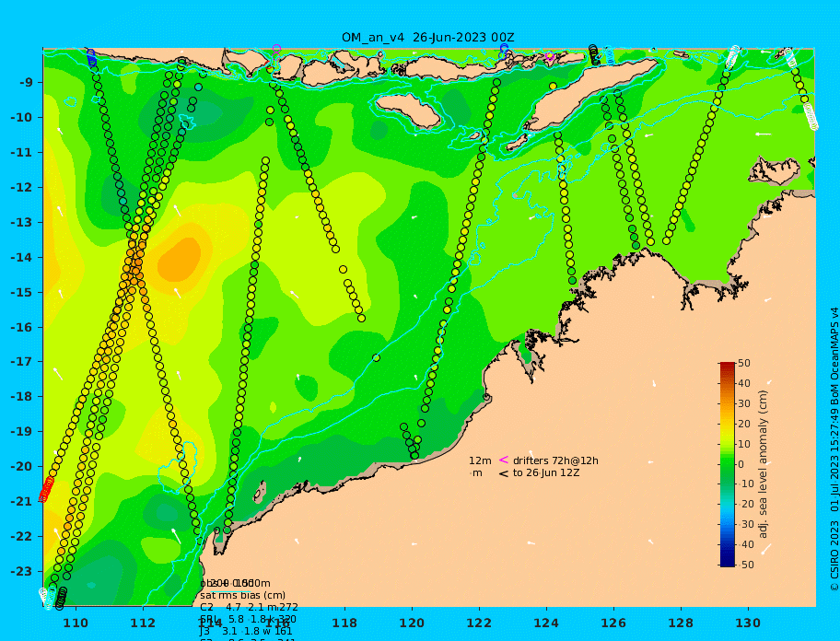Select the -12 latitude axis label
The width and height of the screenshot is (840, 641).
point(22,188)
